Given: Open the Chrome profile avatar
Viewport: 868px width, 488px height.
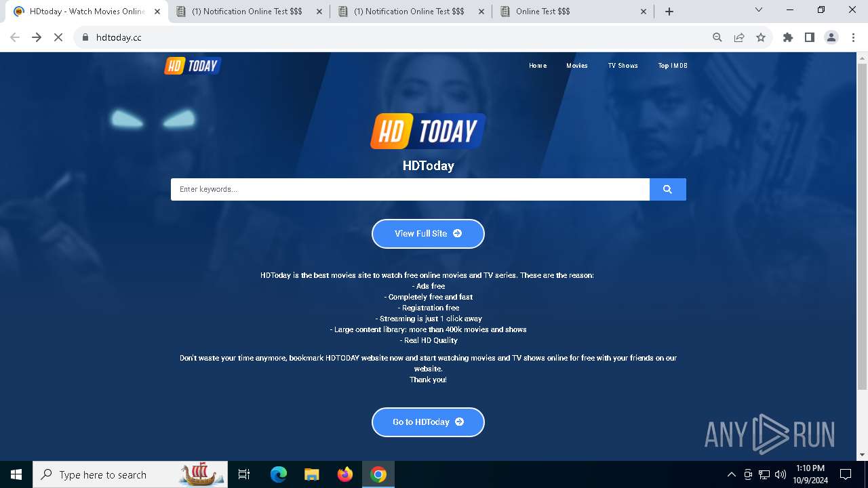Looking at the screenshot, I should (831, 37).
